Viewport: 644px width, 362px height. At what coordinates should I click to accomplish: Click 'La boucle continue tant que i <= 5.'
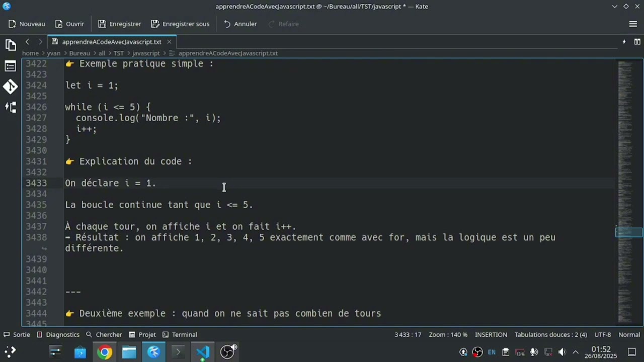[x=159, y=205]
